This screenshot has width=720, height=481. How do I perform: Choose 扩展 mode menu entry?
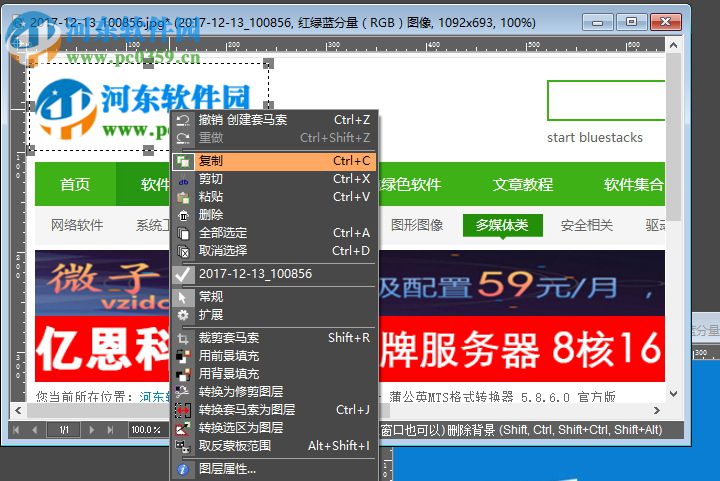pyautogui.click(x=274, y=315)
